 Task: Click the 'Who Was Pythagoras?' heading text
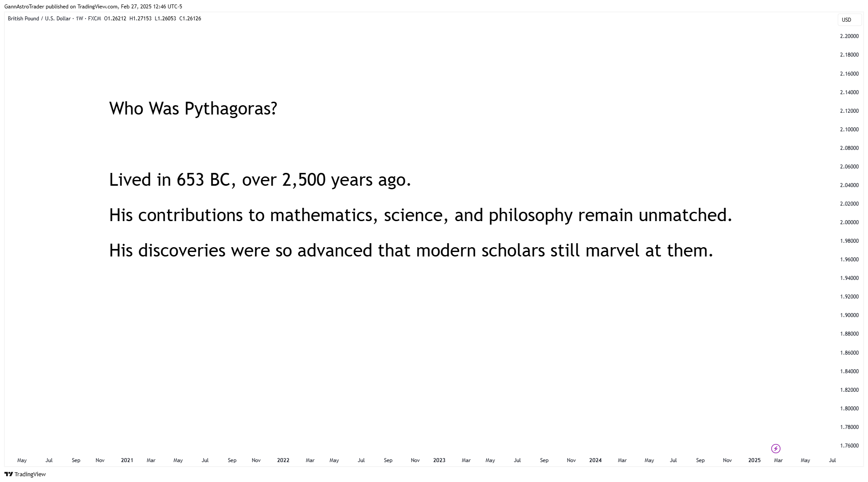(193, 109)
